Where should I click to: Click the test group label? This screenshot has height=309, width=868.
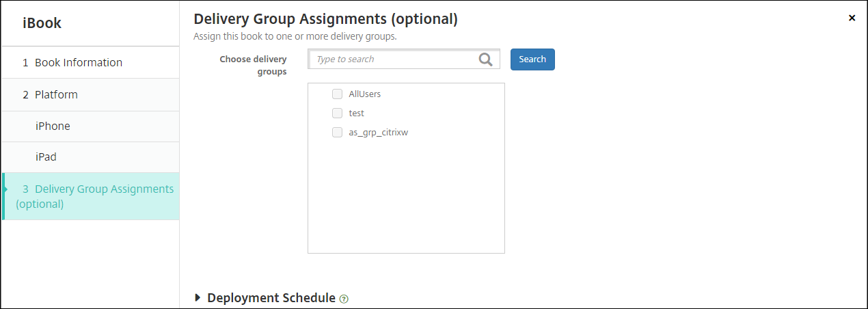tap(356, 113)
